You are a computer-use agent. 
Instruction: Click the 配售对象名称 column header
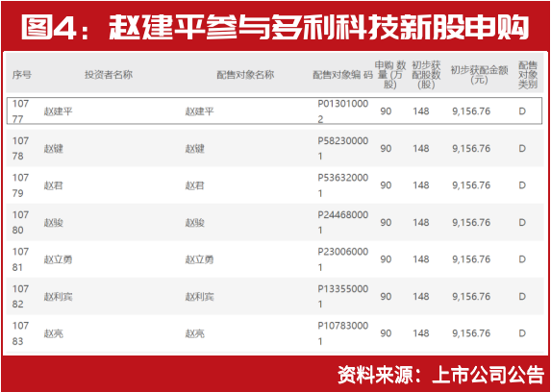[x=245, y=75]
